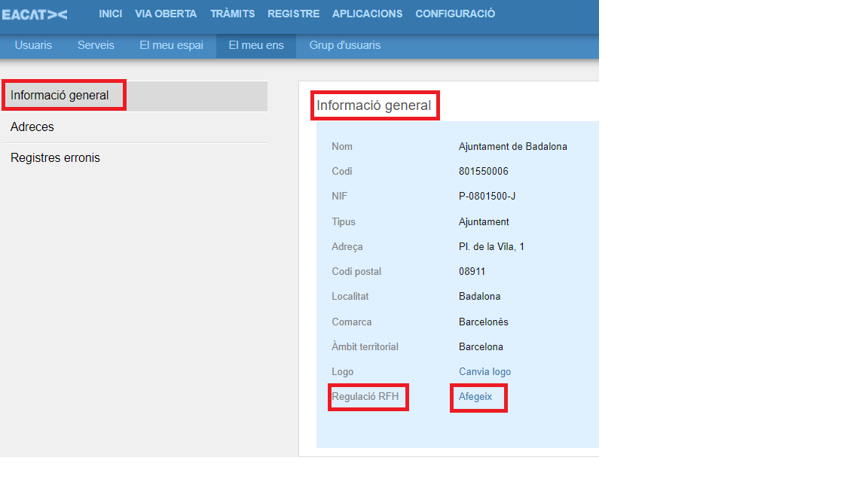This screenshot has width=868, height=488.
Task: Open the El meu espai tab
Action: click(x=171, y=45)
